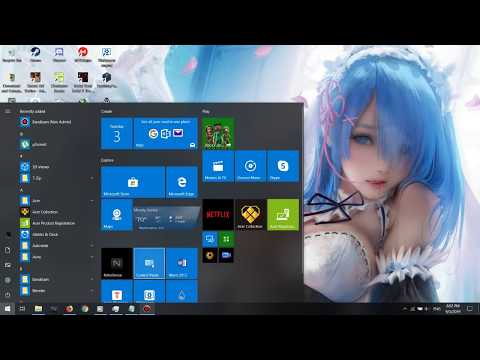
Task: Open the Microsoft Edge tile
Action: point(182,182)
